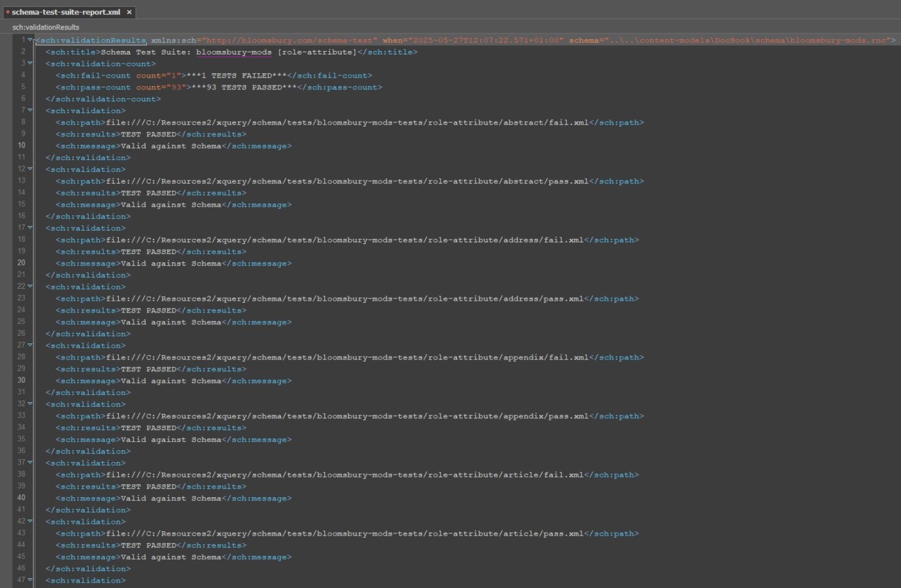Click the schema attribute path ending bloomsbury-mods.rnc
The image size is (901, 588).
[747, 41]
